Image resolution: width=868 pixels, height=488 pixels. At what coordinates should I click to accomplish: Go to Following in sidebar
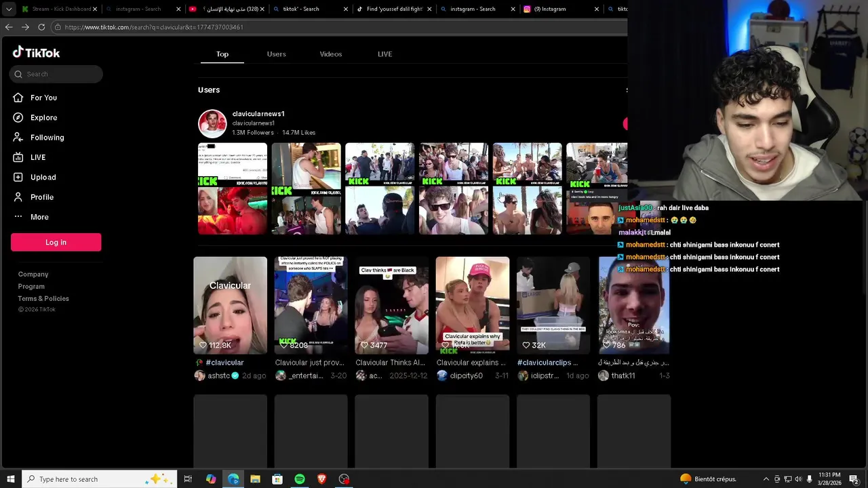click(x=47, y=137)
